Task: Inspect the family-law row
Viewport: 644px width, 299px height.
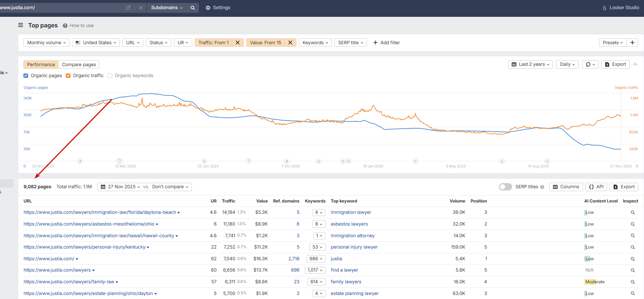Action: click(633, 282)
